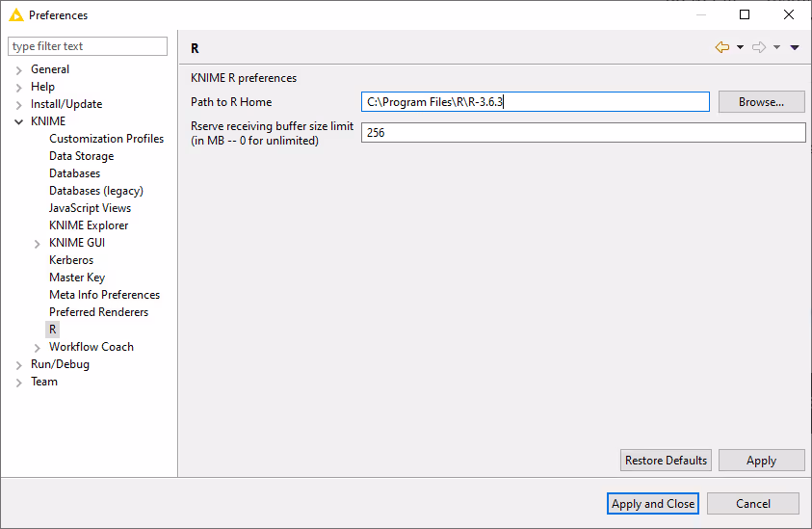Screen dimensions: 812x529
Task: Click the type filter text search box
Action: (87, 46)
